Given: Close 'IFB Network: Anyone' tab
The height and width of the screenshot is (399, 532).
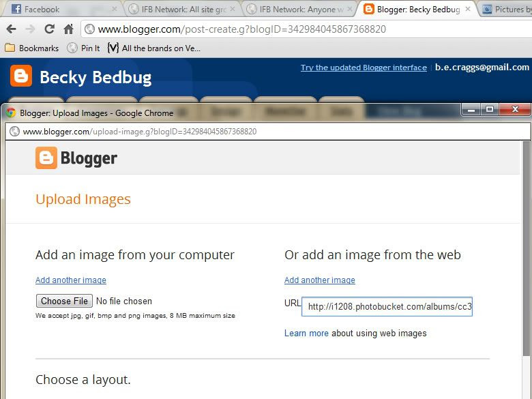Looking at the screenshot, I should pyautogui.click(x=350, y=9).
